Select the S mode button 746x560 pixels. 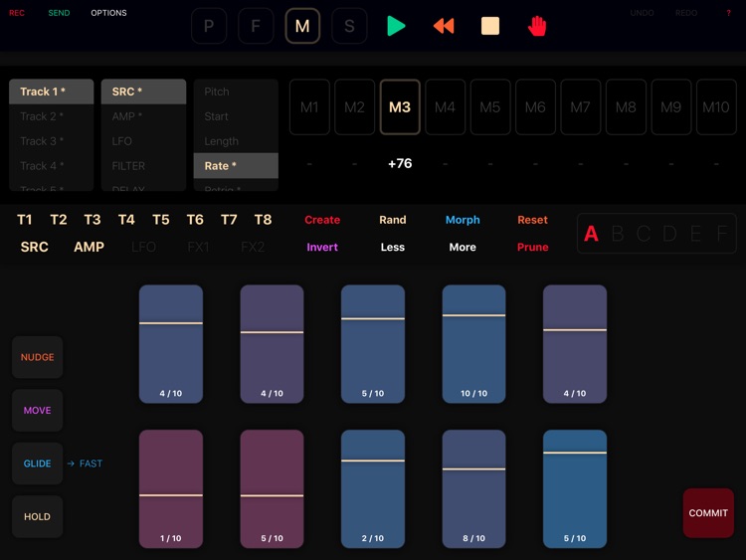[349, 26]
